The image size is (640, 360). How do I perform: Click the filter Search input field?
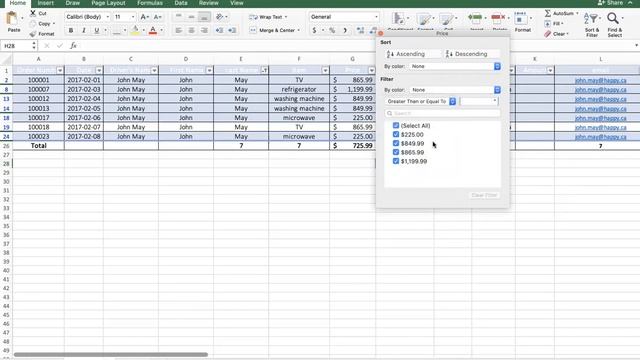coord(442,113)
